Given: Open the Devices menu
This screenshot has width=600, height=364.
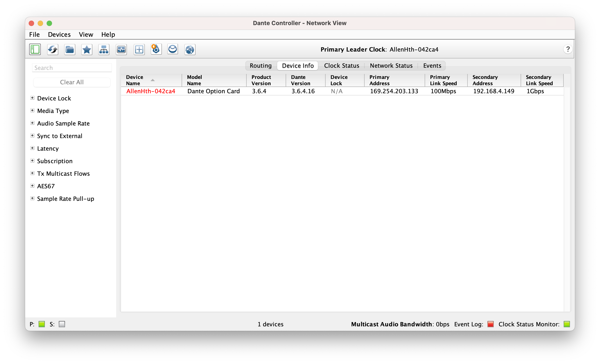Looking at the screenshot, I should 59,34.
